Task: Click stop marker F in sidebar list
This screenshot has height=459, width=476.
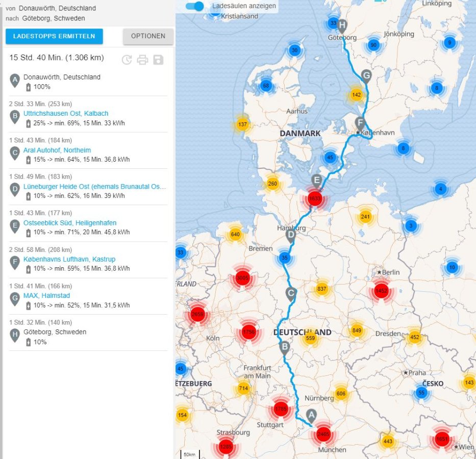Action: [x=15, y=263]
